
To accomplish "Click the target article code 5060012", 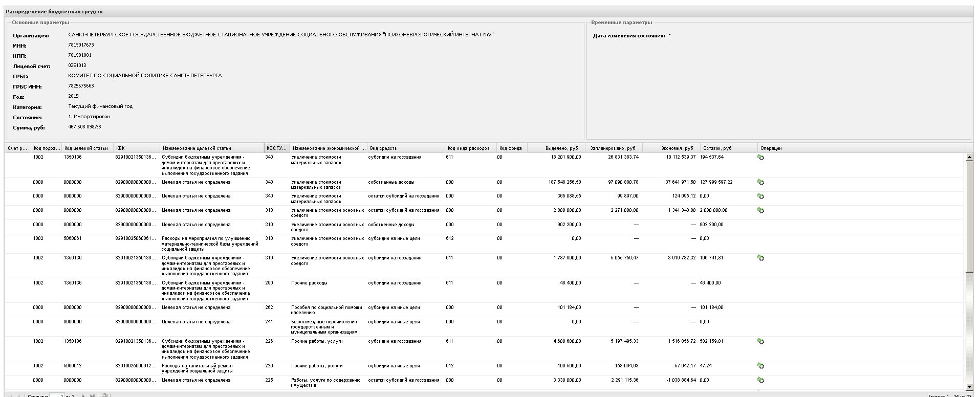I will [73, 366].
